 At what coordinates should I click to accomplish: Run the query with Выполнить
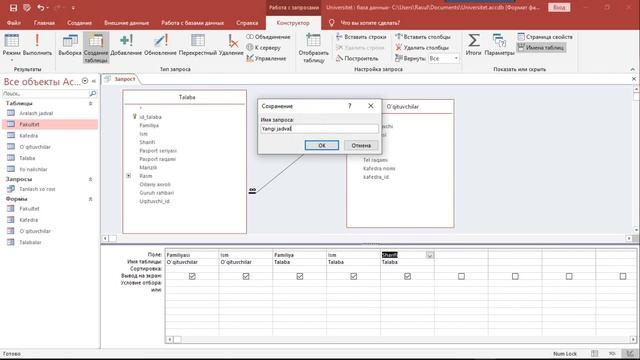click(x=37, y=46)
